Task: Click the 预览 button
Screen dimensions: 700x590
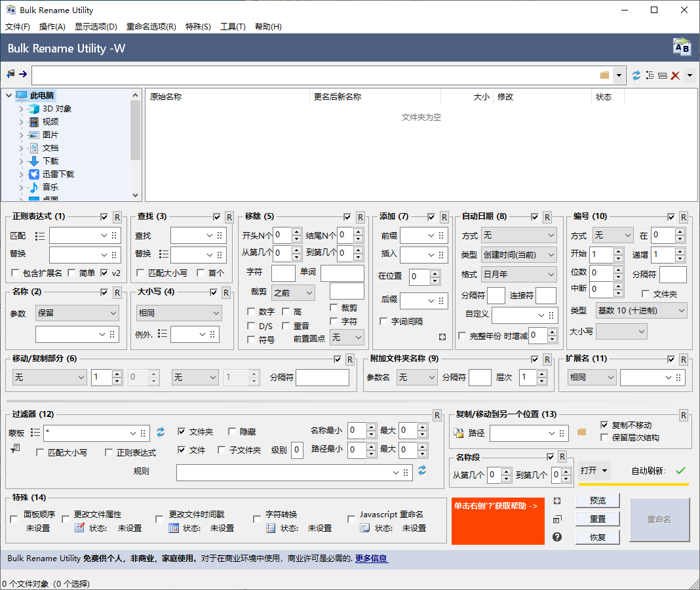Action: point(597,500)
